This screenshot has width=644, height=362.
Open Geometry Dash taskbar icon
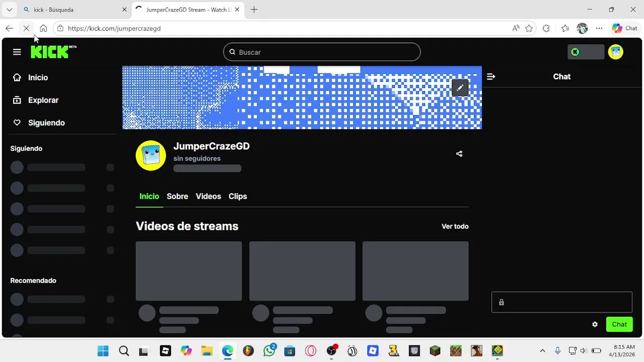point(497,350)
